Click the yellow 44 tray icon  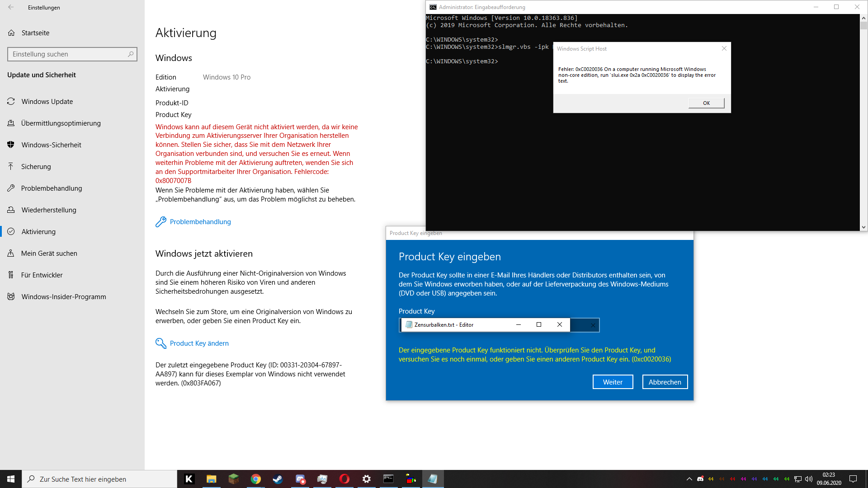pyautogui.click(x=711, y=479)
